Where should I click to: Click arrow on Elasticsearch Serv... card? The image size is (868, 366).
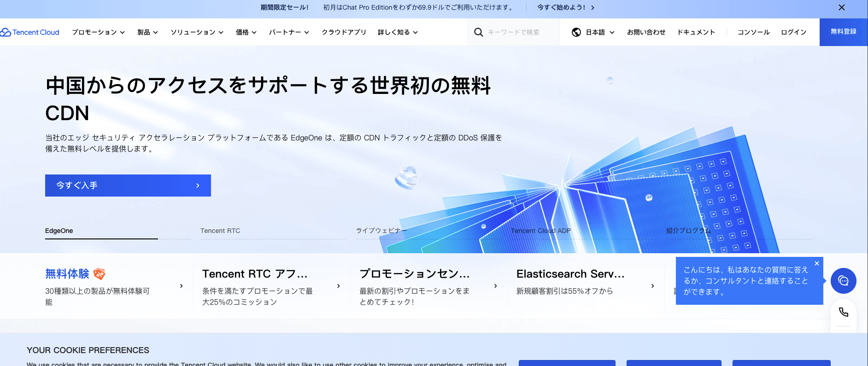pyautogui.click(x=653, y=286)
